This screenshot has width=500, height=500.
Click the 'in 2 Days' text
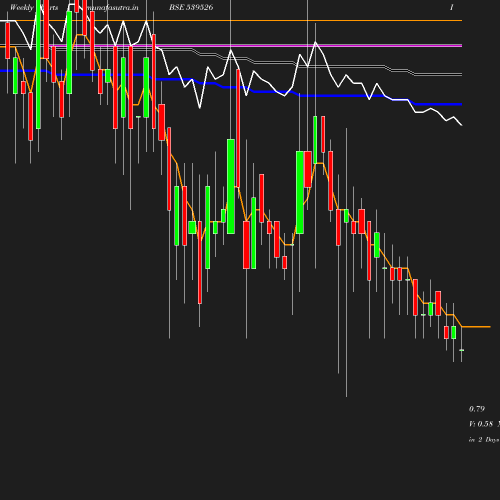pos(484,440)
